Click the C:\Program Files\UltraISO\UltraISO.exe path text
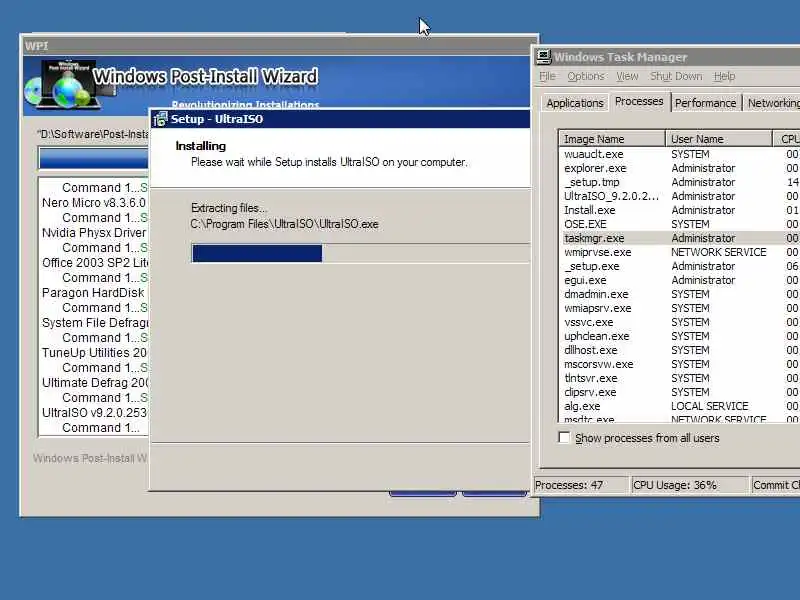This screenshot has width=800, height=600. (285, 224)
